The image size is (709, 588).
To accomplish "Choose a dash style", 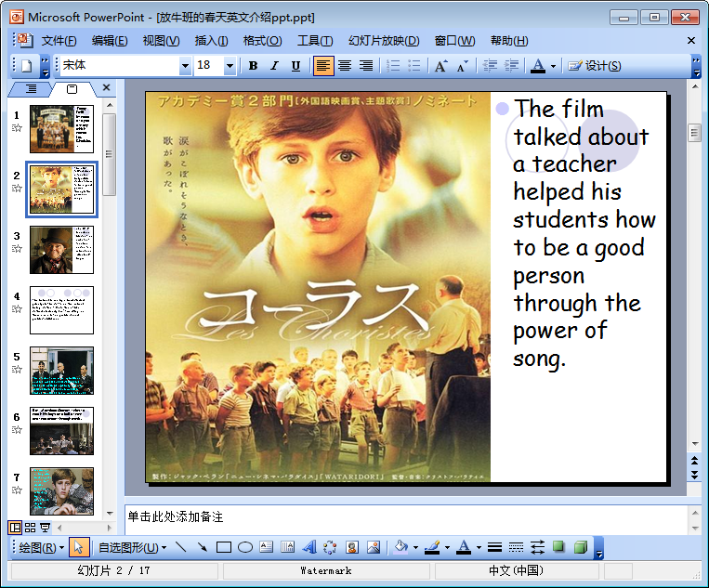I will point(516,547).
